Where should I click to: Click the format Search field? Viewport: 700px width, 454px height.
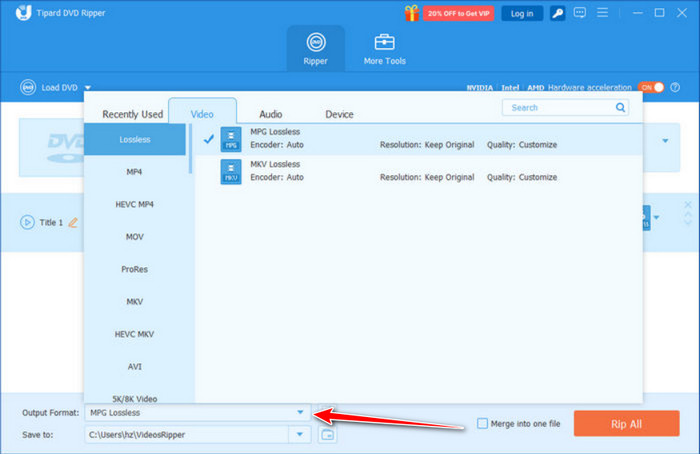point(560,107)
